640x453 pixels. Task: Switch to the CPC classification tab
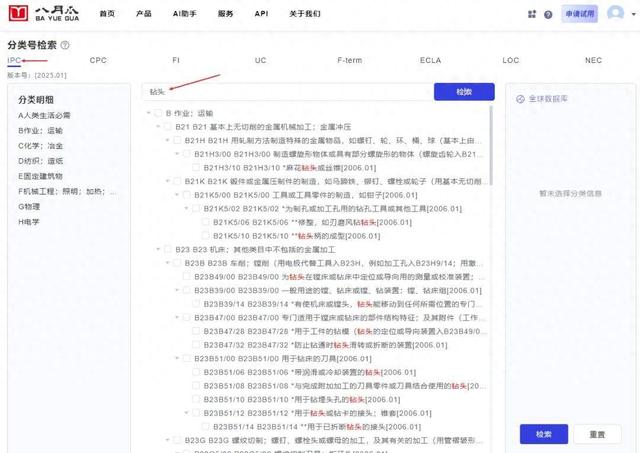(98, 61)
